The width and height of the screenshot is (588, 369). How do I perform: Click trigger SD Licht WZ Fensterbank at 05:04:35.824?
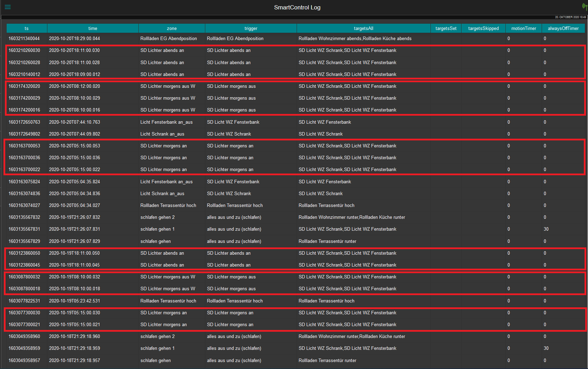pos(233,182)
